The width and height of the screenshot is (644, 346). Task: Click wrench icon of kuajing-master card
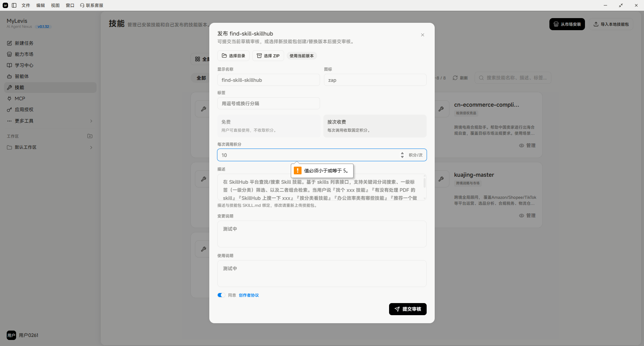pos(441,179)
